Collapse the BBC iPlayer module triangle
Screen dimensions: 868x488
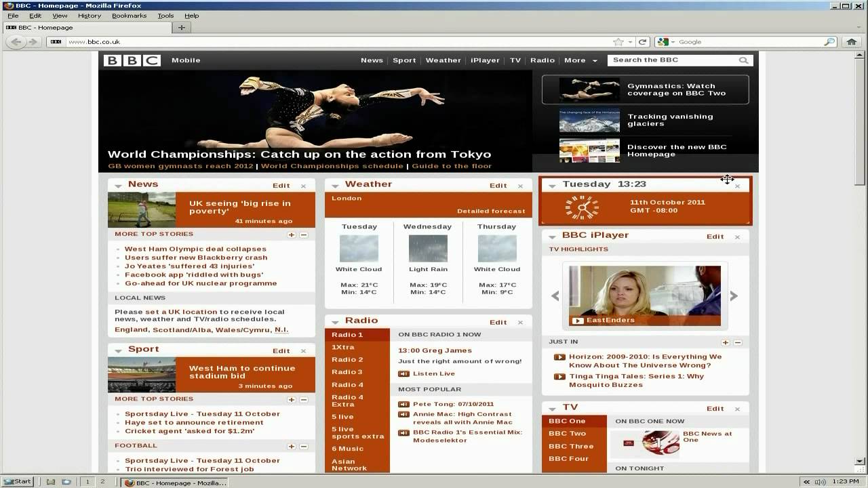pyautogui.click(x=552, y=237)
